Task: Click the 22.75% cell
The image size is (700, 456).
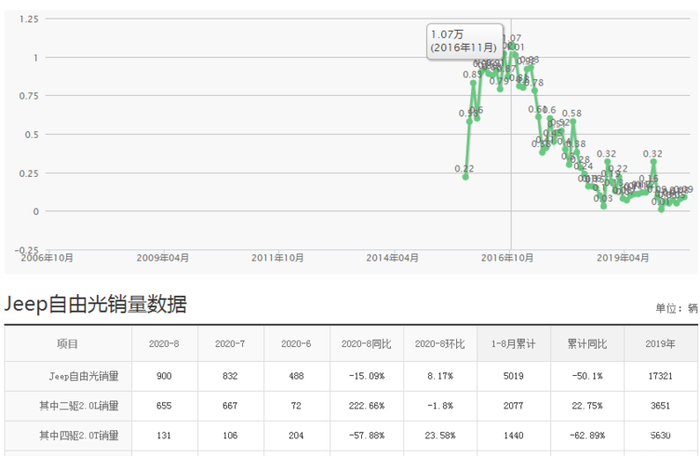Action: [x=587, y=406]
